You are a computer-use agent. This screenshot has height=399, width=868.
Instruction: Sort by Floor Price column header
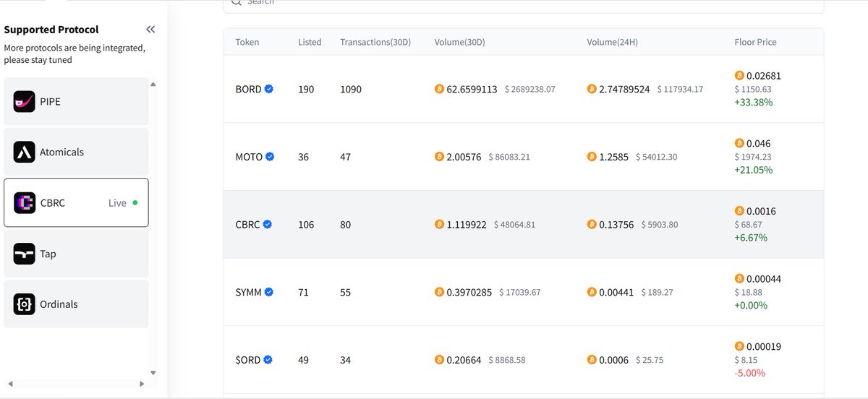[x=756, y=42]
